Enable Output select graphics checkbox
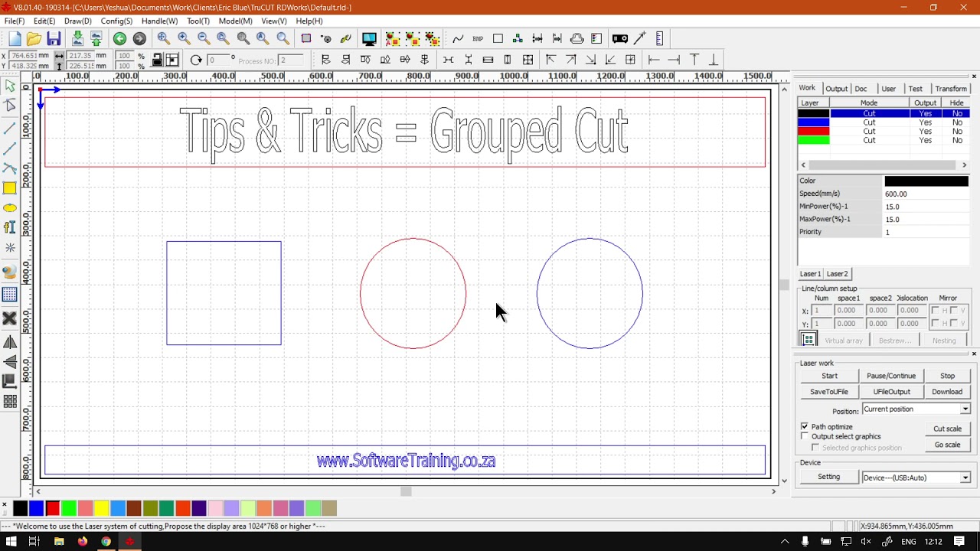The width and height of the screenshot is (980, 551). [805, 436]
